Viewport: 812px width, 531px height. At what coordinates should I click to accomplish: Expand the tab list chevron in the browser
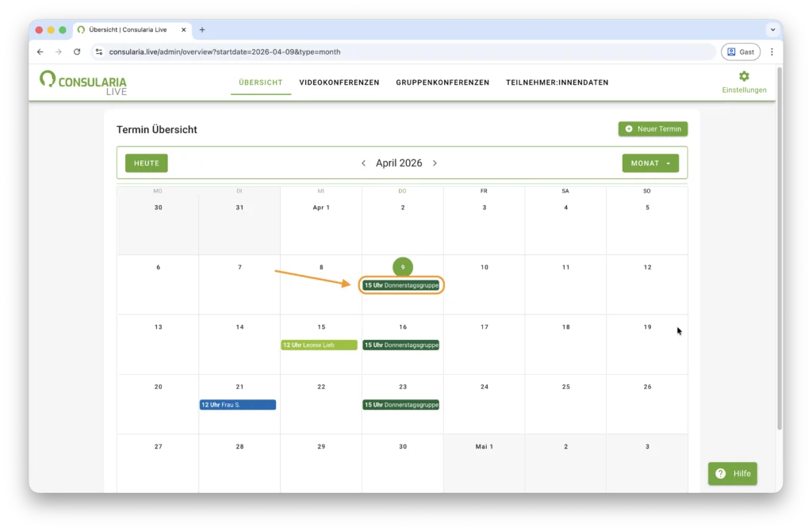[x=772, y=30]
